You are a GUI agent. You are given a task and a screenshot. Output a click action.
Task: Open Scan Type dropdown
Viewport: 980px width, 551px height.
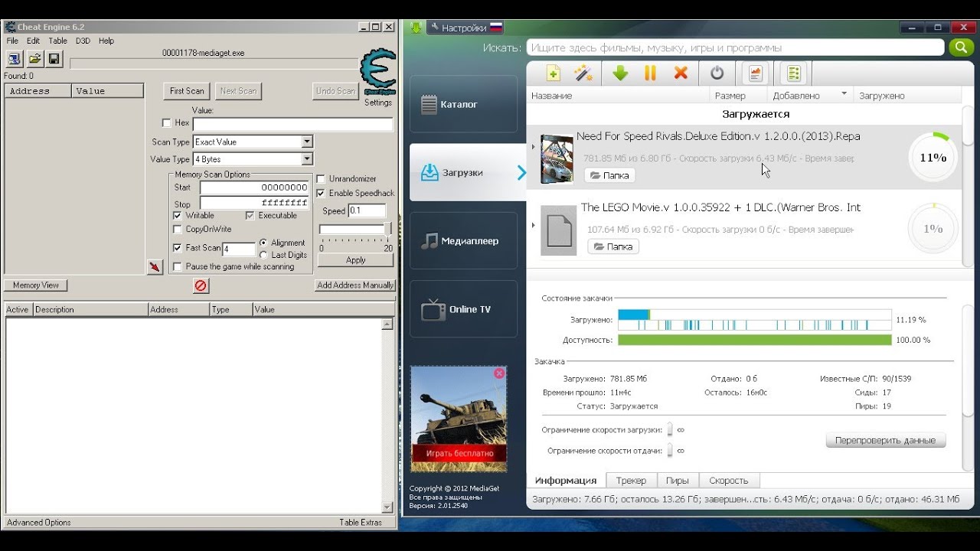(307, 142)
